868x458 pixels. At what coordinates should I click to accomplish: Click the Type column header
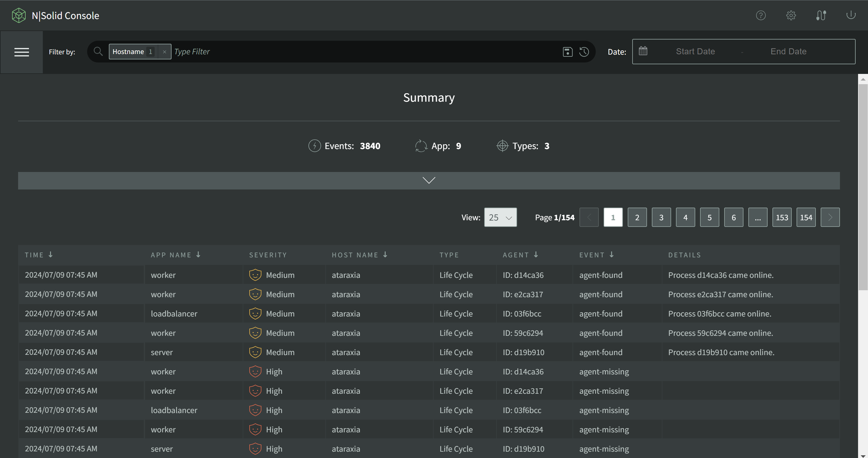tap(449, 255)
